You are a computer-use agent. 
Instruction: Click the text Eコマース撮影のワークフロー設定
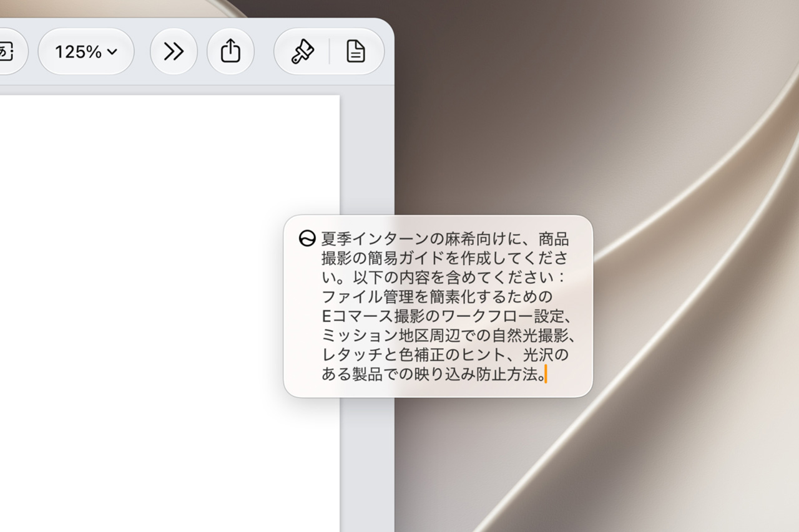point(442,316)
